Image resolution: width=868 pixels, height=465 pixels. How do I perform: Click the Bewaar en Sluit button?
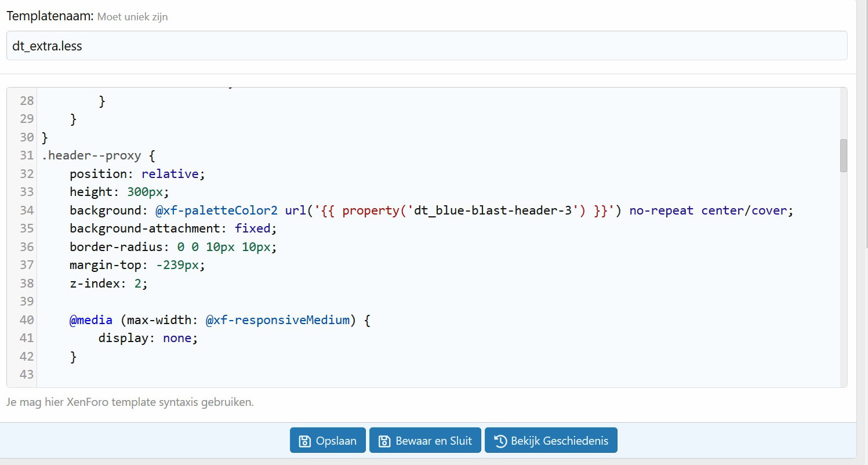[425, 441]
